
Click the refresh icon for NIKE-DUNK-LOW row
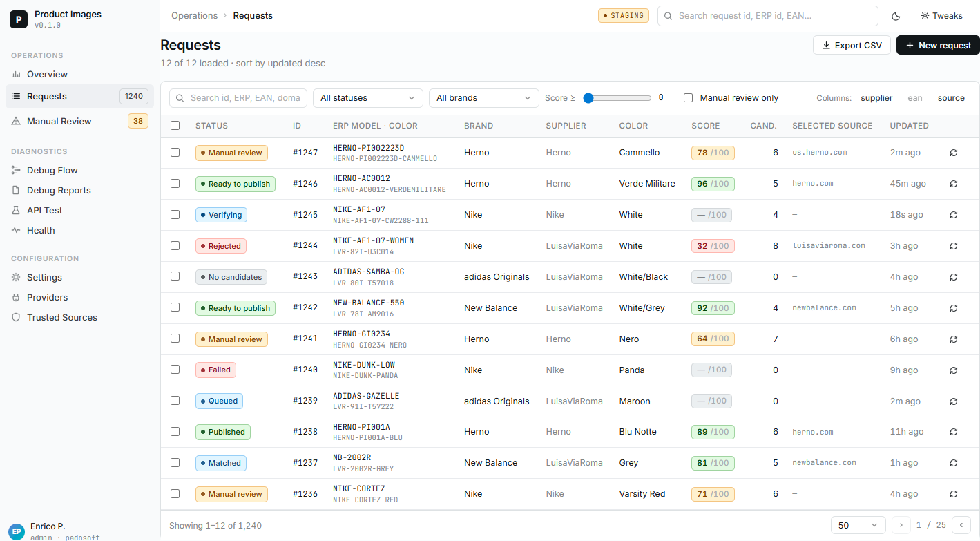pos(954,370)
